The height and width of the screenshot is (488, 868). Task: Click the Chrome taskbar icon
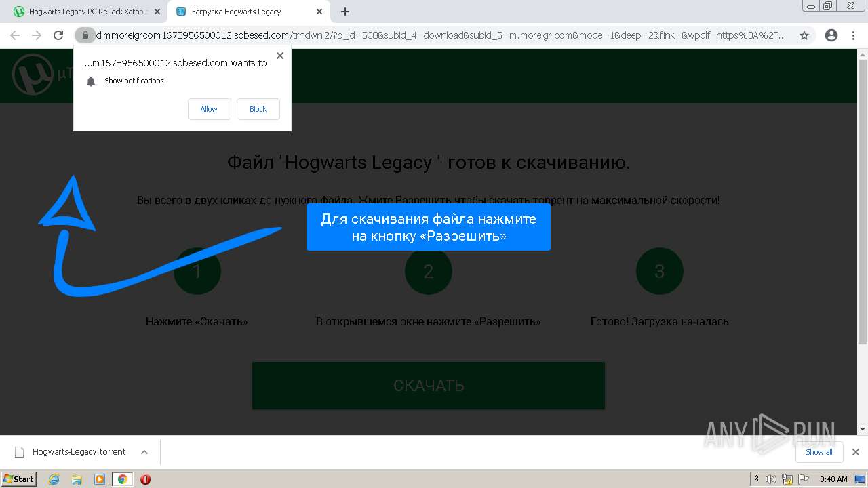tap(122, 479)
